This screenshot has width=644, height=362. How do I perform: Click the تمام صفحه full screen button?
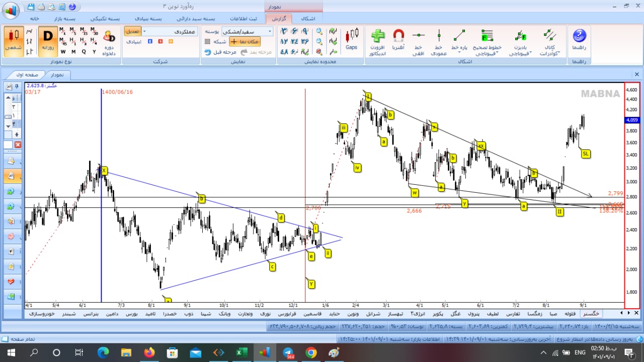click(x=18, y=339)
